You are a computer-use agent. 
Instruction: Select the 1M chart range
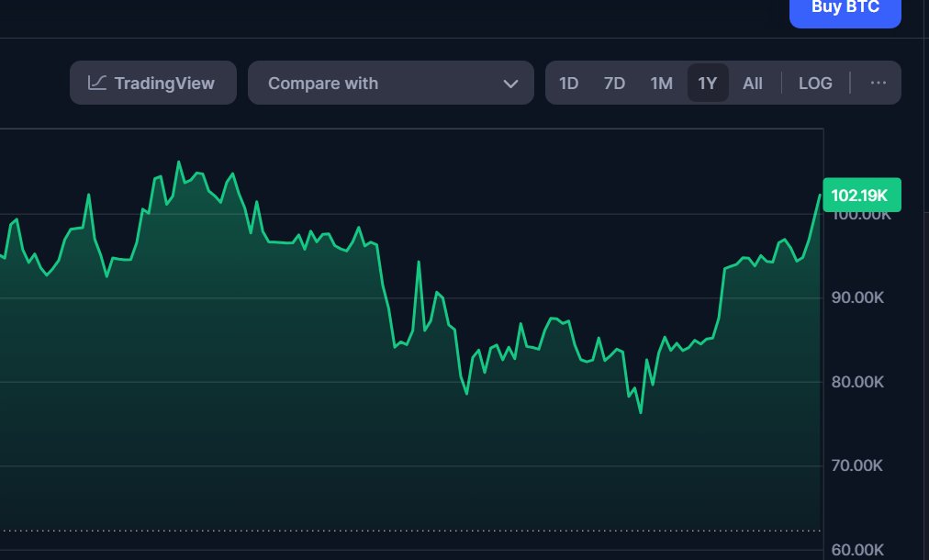click(661, 83)
